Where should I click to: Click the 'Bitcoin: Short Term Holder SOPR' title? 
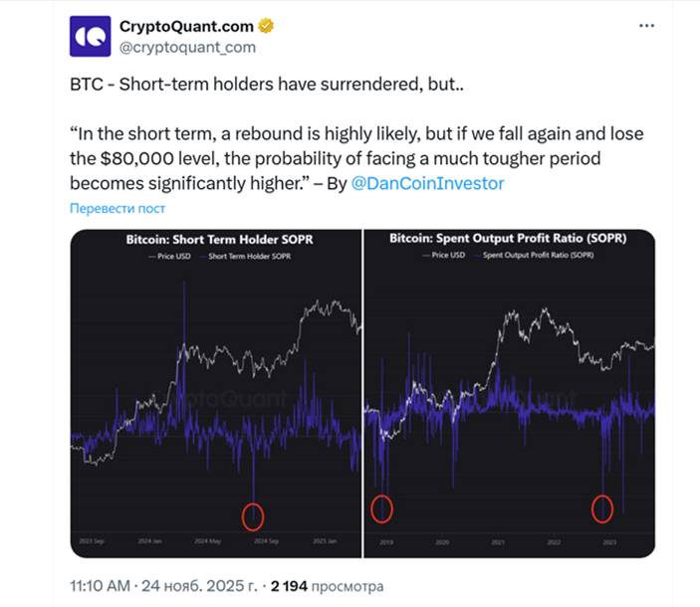[x=215, y=240]
